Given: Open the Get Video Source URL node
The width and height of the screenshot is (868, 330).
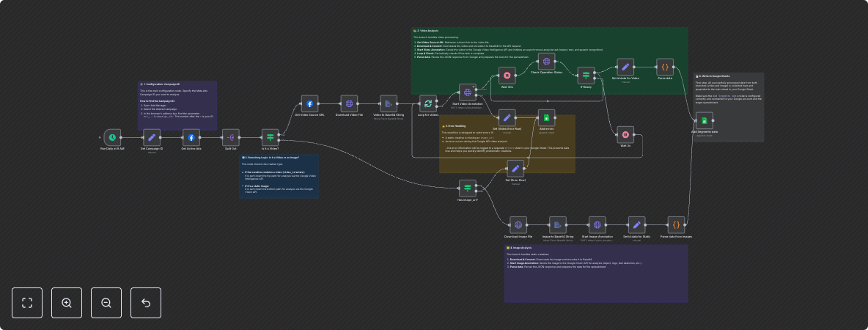Looking at the screenshot, I should [309, 103].
